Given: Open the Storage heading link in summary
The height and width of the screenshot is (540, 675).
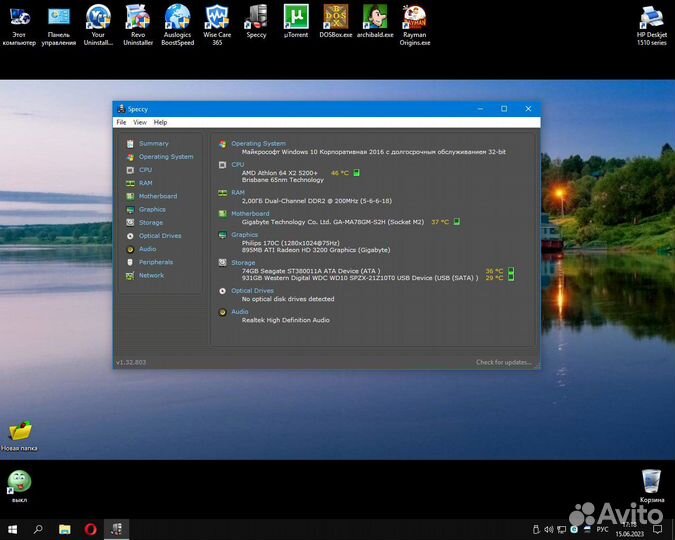Looking at the screenshot, I should (243, 263).
